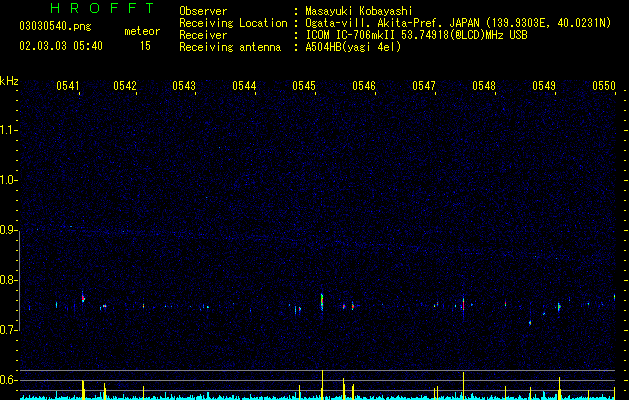Click the 0549 time axis marker
This screenshot has width=629, height=400.
point(544,86)
